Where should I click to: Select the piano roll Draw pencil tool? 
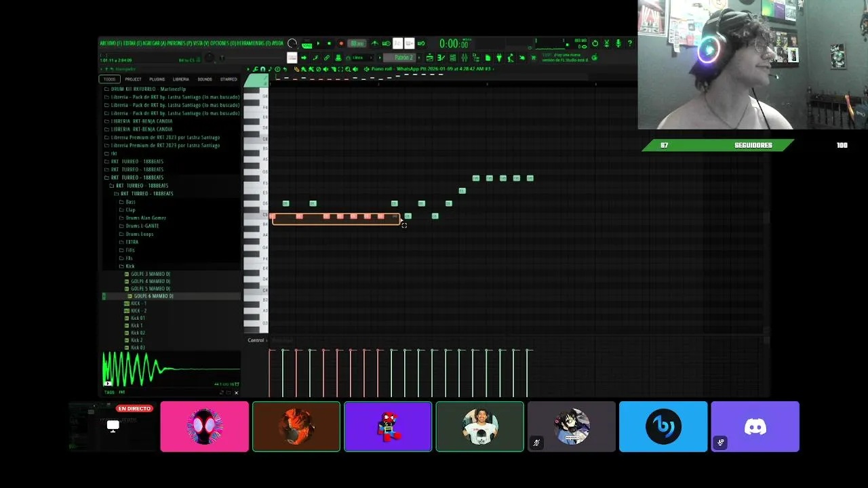297,69
